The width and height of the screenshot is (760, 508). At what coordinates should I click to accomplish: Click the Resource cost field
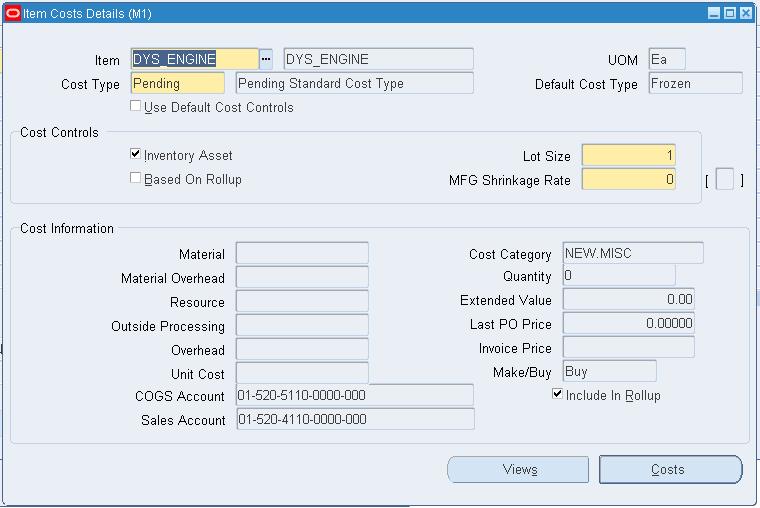pyautogui.click(x=302, y=301)
